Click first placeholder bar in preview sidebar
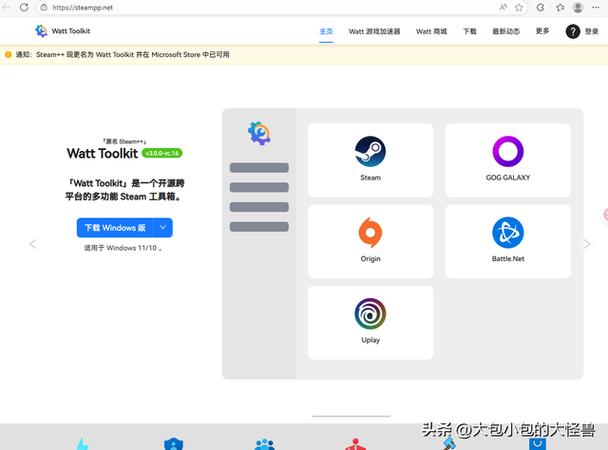 (259, 167)
